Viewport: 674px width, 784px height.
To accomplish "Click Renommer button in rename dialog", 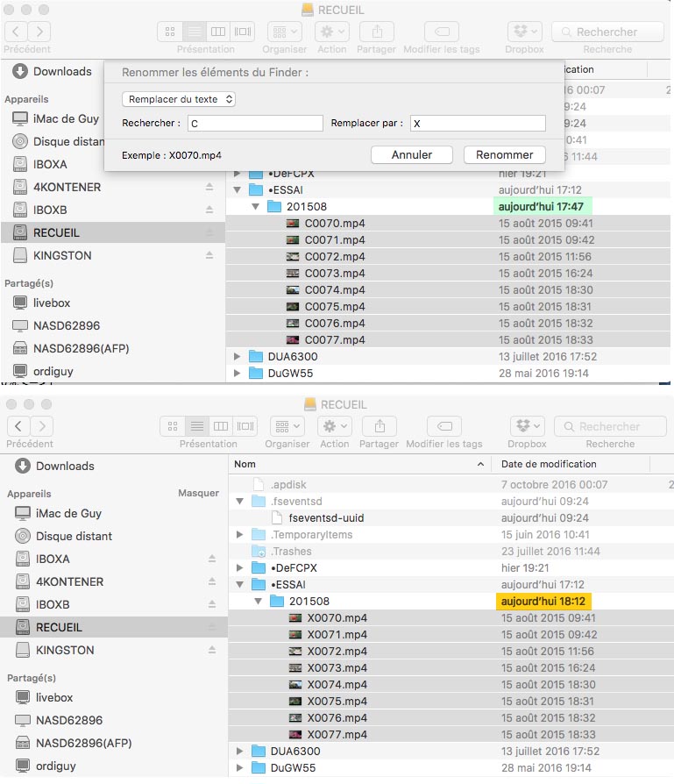I will [504, 155].
